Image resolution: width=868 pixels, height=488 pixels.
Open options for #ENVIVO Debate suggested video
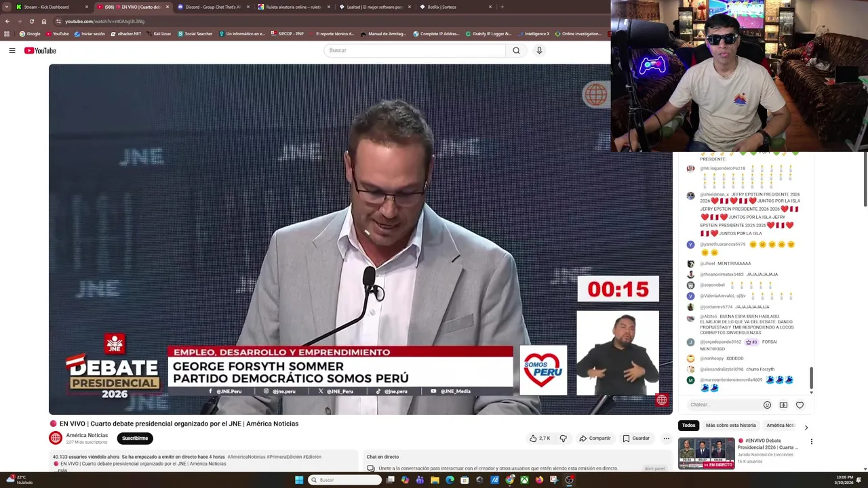(x=811, y=442)
